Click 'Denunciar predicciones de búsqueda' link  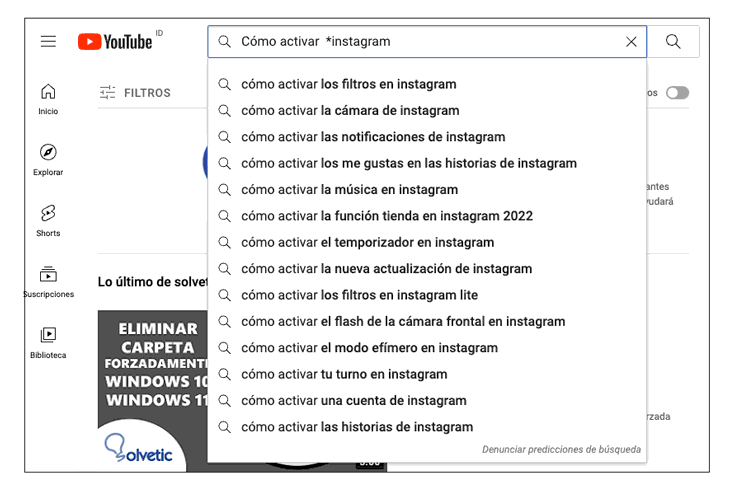561,450
